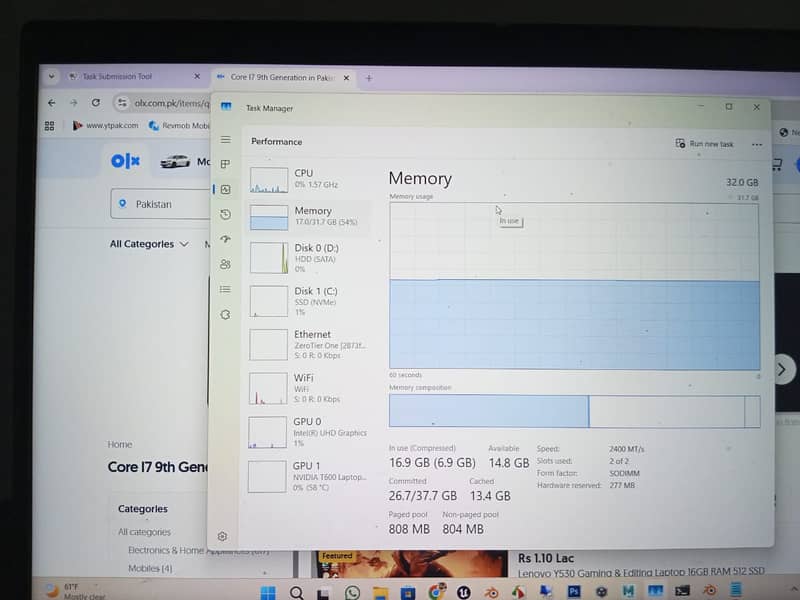Open the three-dot more options menu
The image size is (800, 600).
click(x=757, y=144)
